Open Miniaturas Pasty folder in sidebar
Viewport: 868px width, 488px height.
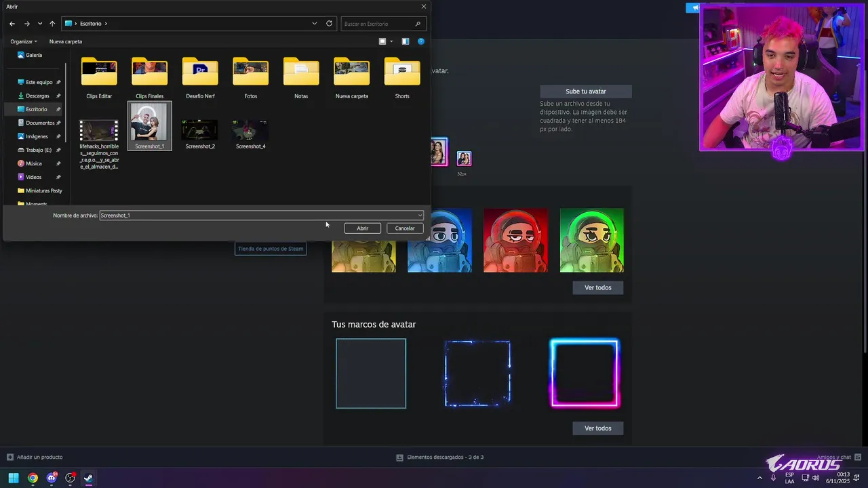41,190
